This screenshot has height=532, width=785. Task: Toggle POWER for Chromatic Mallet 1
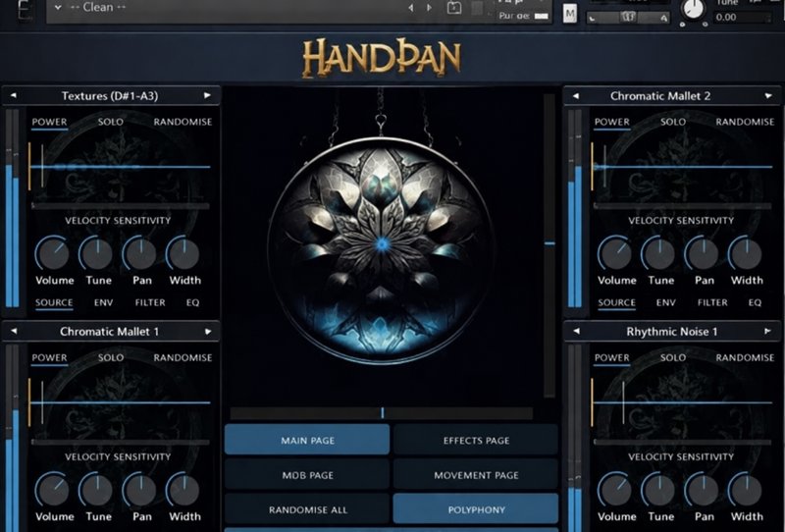pos(49,357)
